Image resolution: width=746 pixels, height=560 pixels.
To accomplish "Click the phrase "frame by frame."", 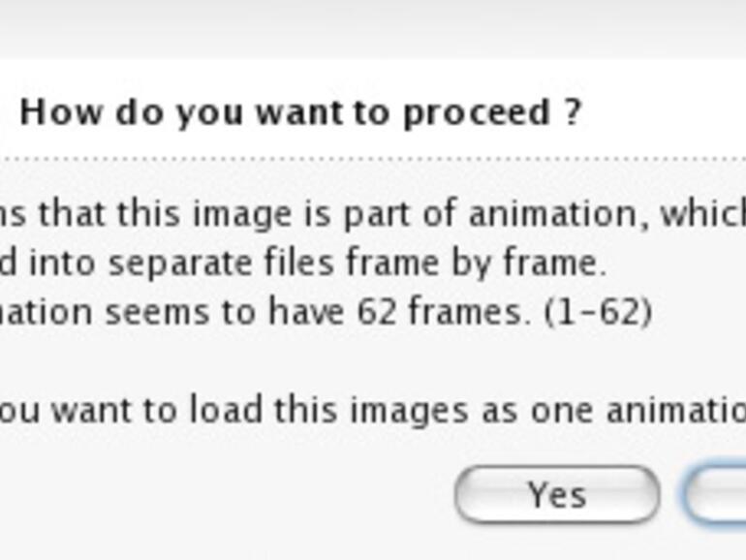I will pos(504,263).
